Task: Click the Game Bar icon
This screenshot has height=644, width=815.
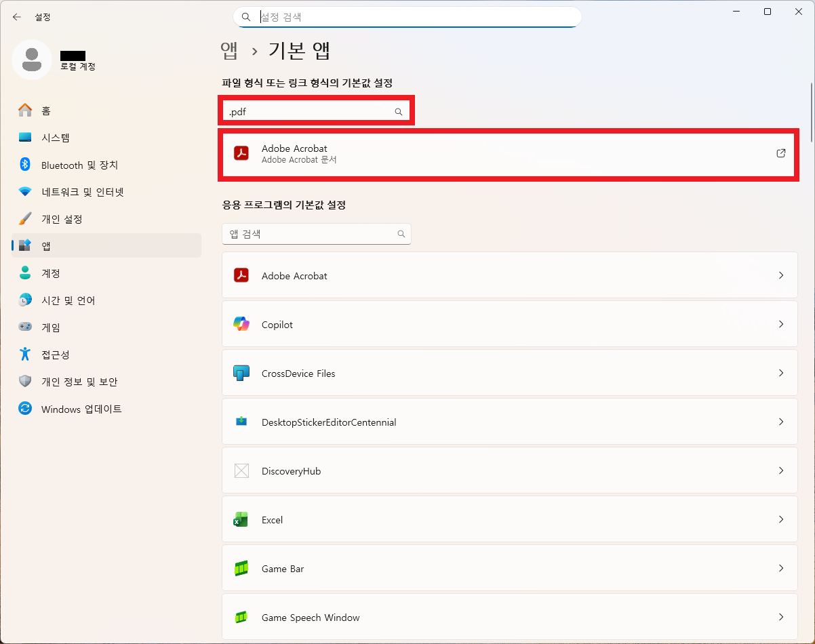Action: [x=241, y=568]
